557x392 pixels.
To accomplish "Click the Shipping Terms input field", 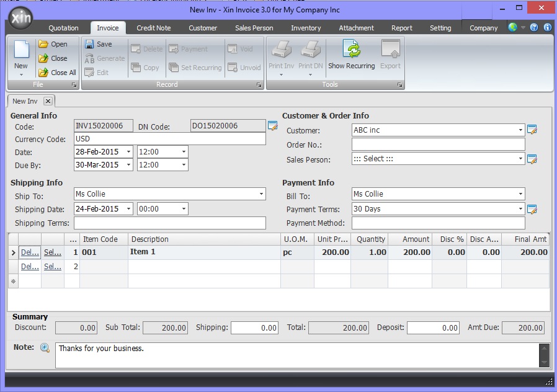I will 170,223.
